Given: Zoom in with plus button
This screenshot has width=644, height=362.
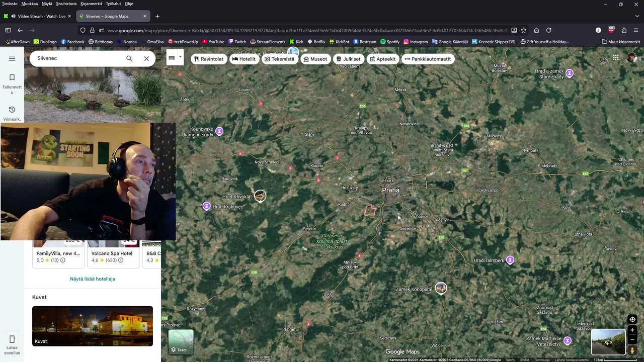Looking at the screenshot, I should (632, 330).
